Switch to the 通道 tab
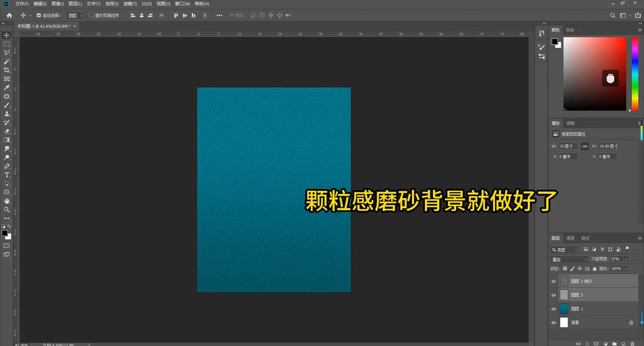Viewport: 644px width, 346px height. [570, 238]
